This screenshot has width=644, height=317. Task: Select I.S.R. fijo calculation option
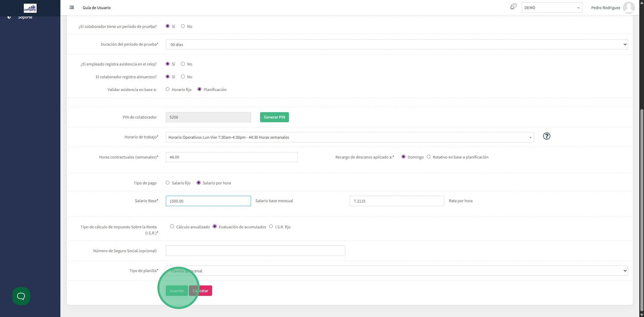click(271, 227)
